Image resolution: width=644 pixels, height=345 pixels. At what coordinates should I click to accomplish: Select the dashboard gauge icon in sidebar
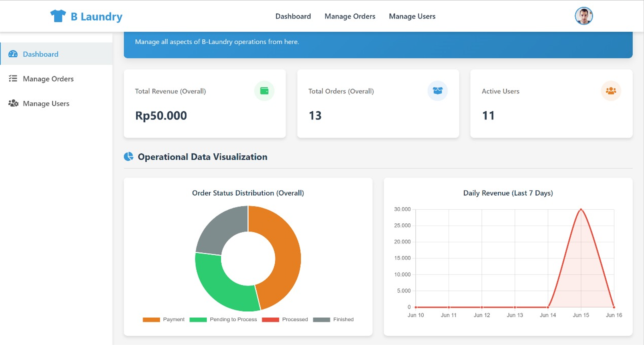click(13, 54)
